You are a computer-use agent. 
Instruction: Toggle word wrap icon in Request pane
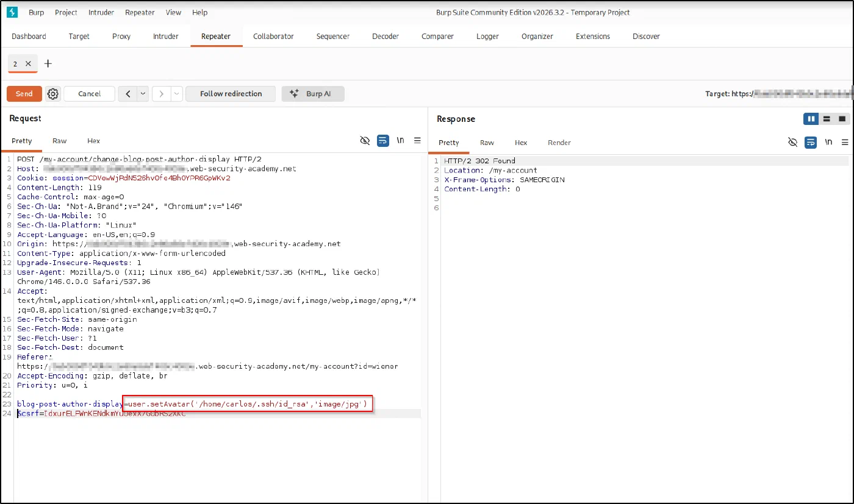click(x=382, y=140)
